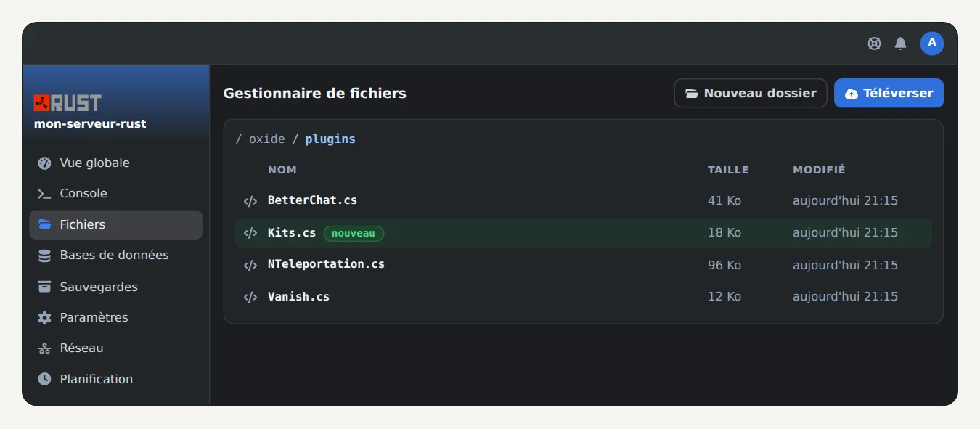The height and width of the screenshot is (429, 980).
Task: Open Paramètres section
Action: click(x=115, y=317)
